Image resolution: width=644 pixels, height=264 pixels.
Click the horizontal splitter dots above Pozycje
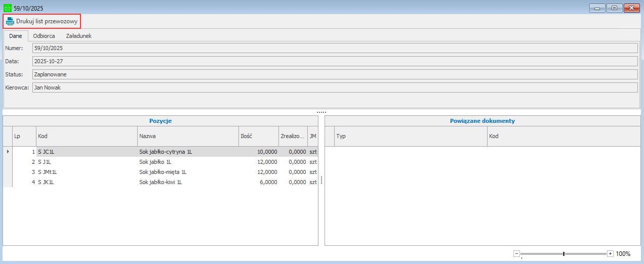pos(321,112)
